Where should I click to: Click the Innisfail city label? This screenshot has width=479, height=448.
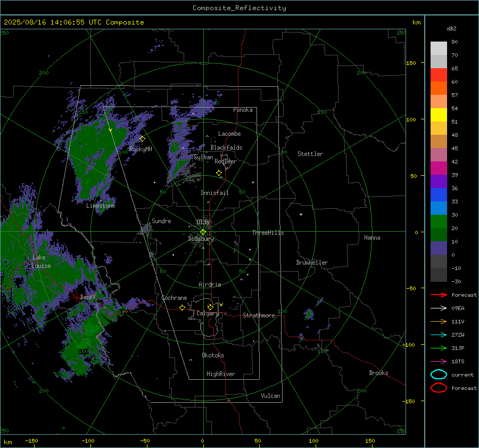pyautogui.click(x=214, y=193)
